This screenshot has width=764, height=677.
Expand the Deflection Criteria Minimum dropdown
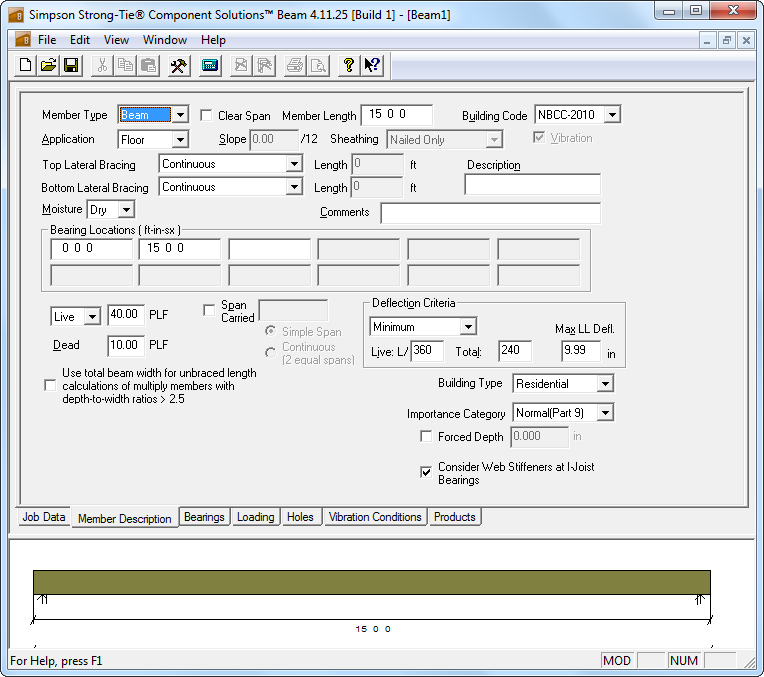pos(468,327)
